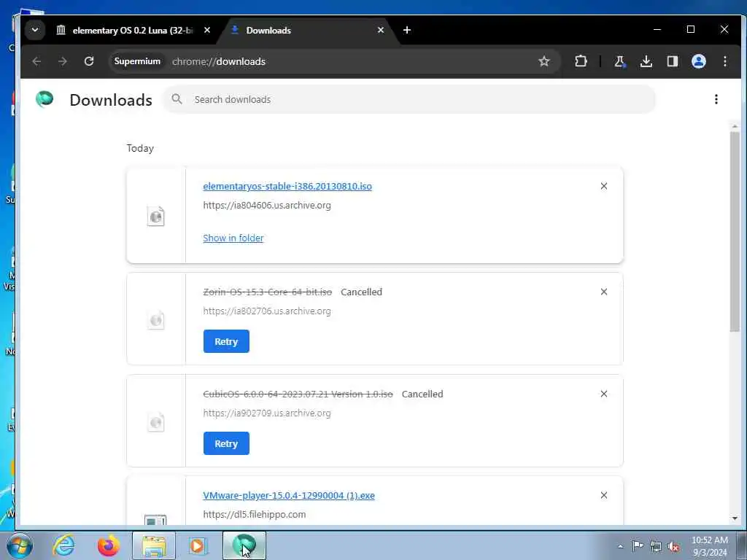
Task: Open elementaryos-stable-i386.20130810.iso file link
Action: coord(287,186)
